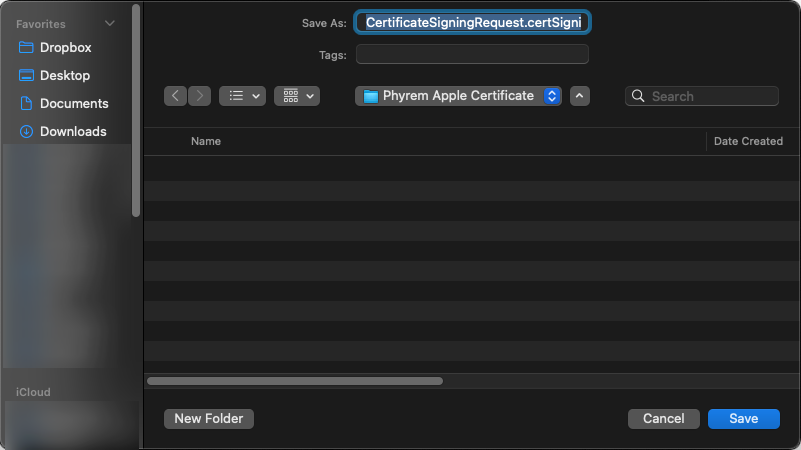Open Documents from the sidebar
This screenshot has width=801, height=450.
click(x=73, y=103)
